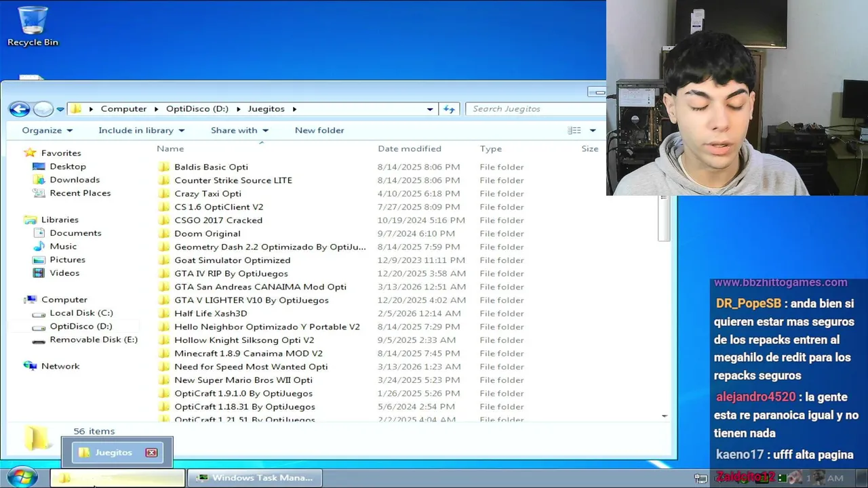
Task: Open the recent locations dropdown arrow
Action: point(60,109)
